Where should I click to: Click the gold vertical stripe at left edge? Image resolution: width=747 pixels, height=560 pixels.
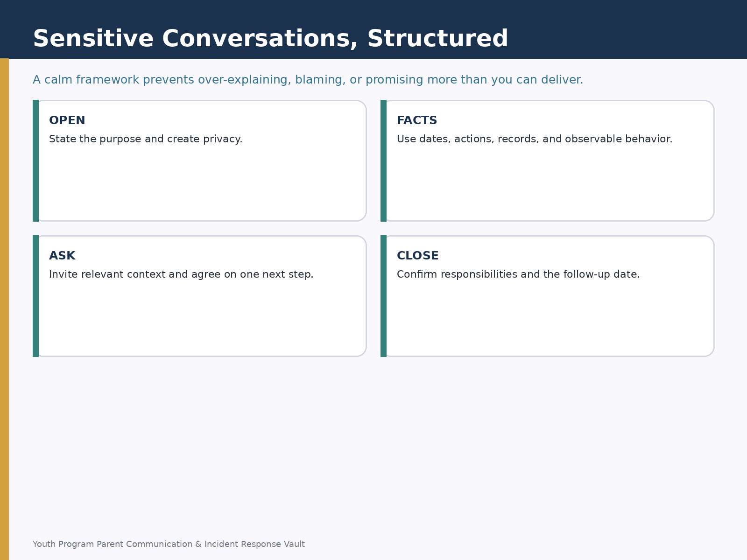4,309
